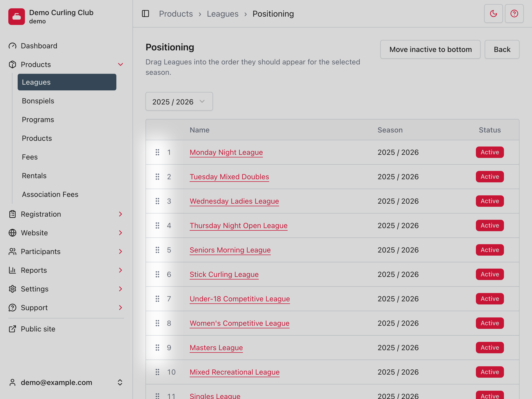This screenshot has height=399, width=532.
Task: Expand the Registration section chevron
Action: click(121, 214)
